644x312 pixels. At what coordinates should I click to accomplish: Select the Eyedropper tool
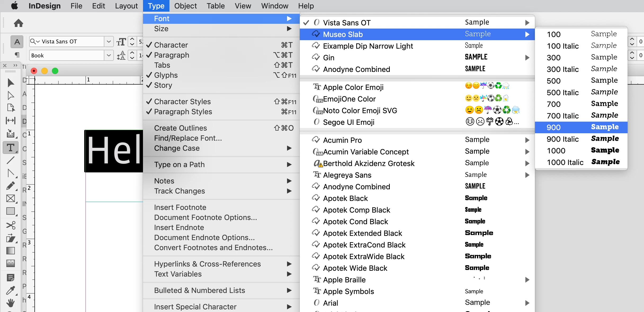point(11,290)
